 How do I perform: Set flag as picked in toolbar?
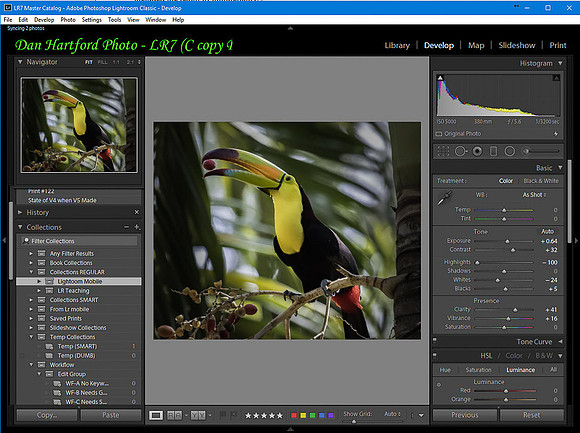(223, 415)
